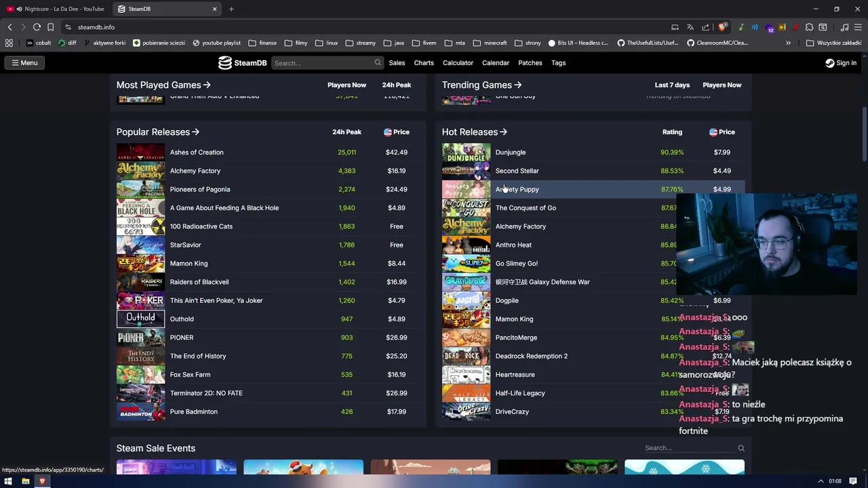
Task: Open This Ain't Even Poker, Ya Joker
Action: [x=216, y=300]
